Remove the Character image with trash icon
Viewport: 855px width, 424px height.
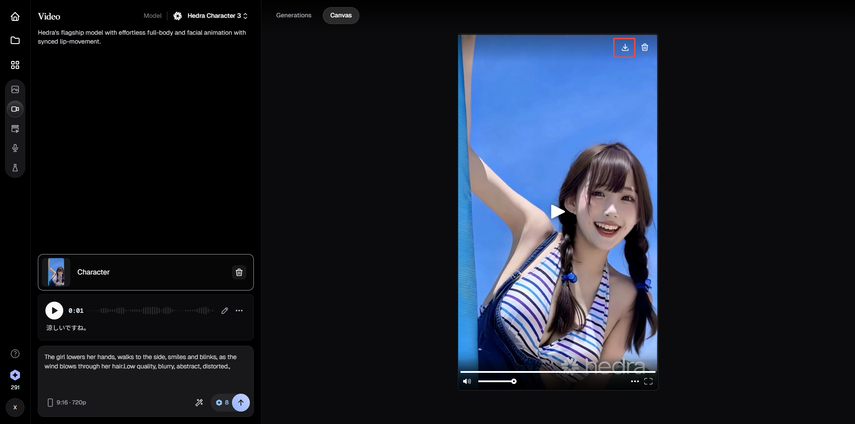click(x=239, y=272)
